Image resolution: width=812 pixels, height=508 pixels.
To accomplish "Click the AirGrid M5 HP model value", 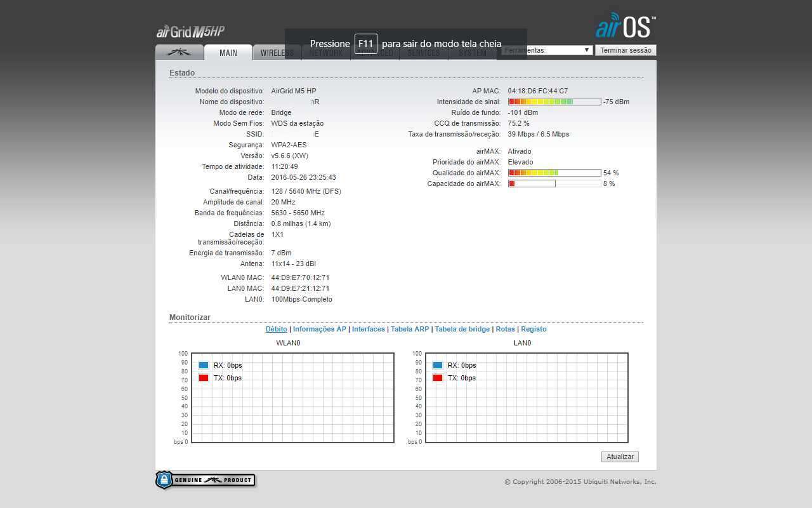I will pyautogui.click(x=294, y=91).
